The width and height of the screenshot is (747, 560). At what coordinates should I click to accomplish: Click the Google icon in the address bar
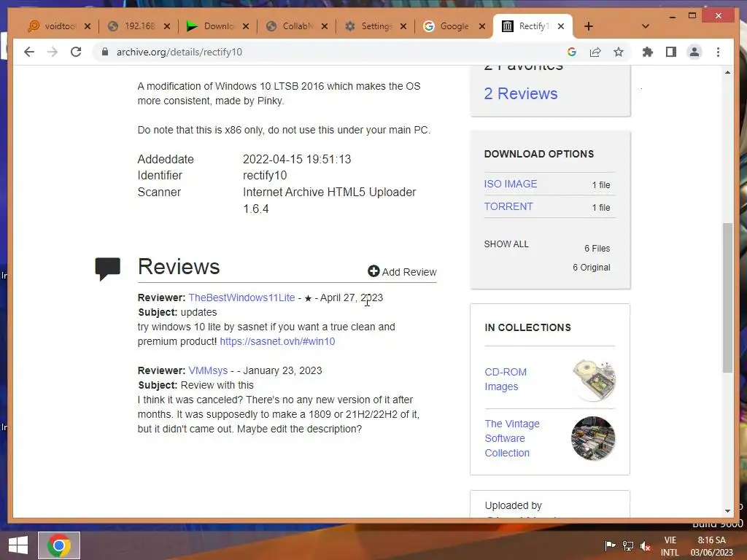[x=572, y=52]
